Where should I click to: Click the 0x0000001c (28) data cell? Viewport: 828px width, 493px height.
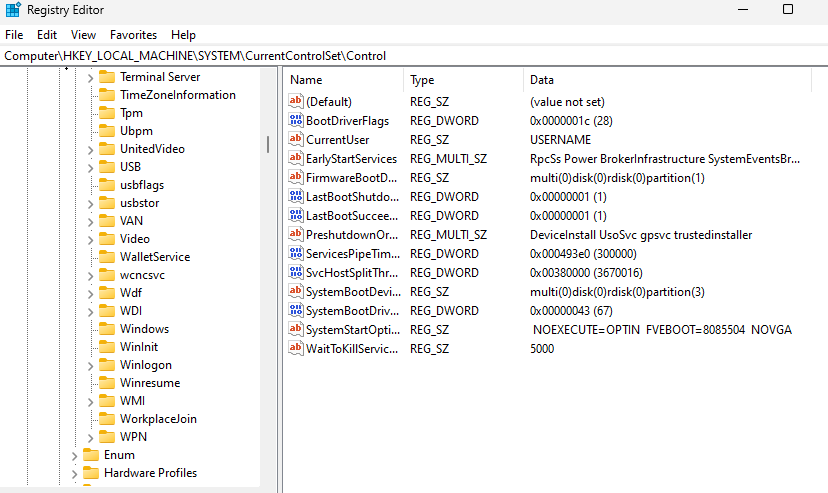(571, 121)
